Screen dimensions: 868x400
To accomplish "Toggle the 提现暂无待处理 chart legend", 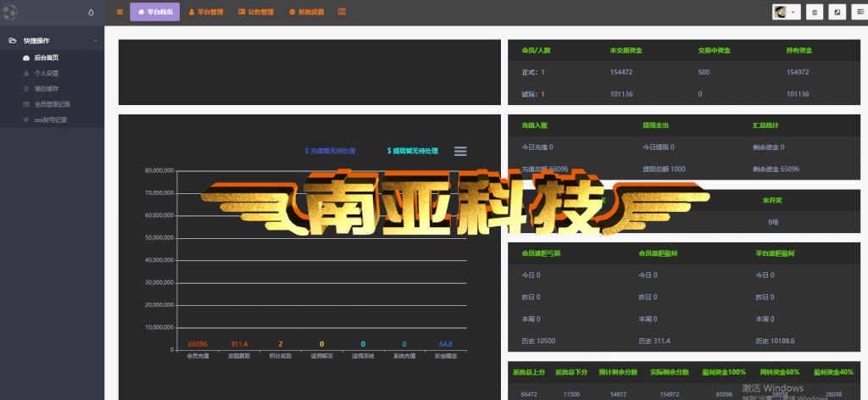I will 413,151.
